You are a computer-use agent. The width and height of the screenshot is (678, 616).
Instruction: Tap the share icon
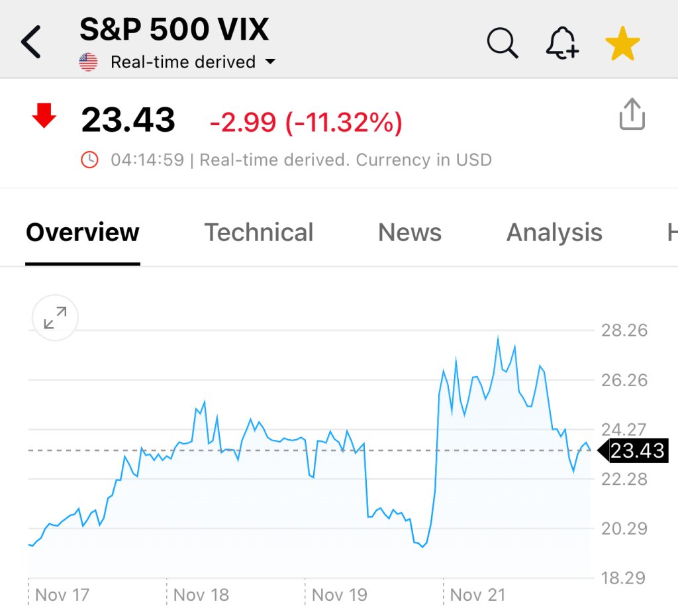[631, 115]
